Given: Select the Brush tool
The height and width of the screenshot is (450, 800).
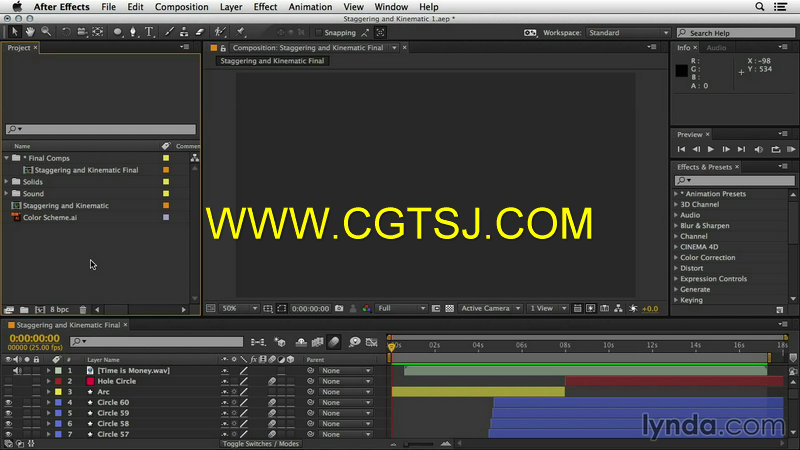Looking at the screenshot, I should point(169,32).
